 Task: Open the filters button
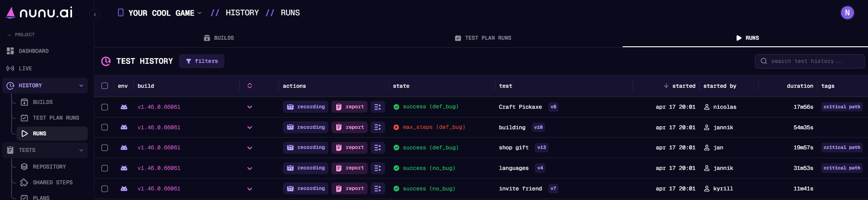[202, 61]
